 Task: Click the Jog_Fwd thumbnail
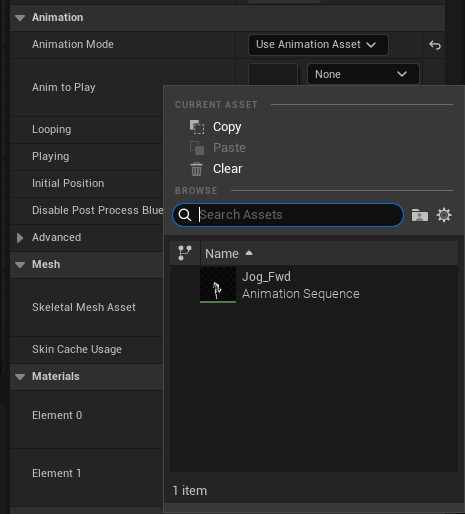click(x=218, y=285)
